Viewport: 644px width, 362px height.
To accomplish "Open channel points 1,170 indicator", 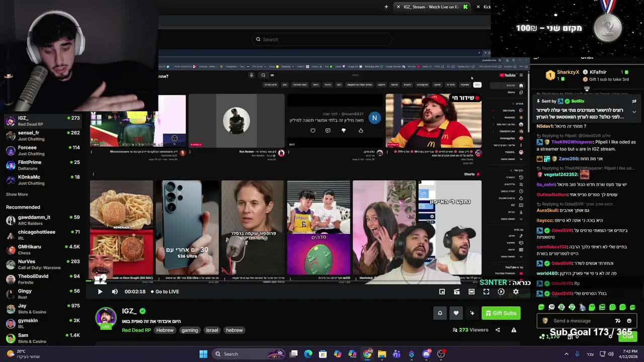I will [550, 336].
